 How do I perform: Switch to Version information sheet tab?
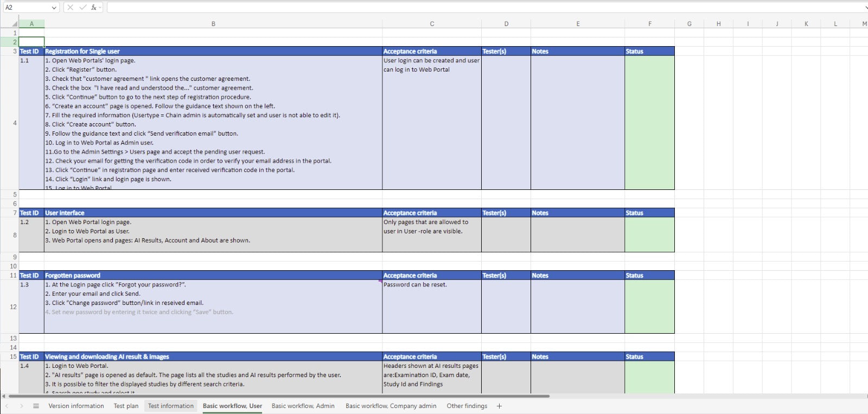(x=76, y=406)
